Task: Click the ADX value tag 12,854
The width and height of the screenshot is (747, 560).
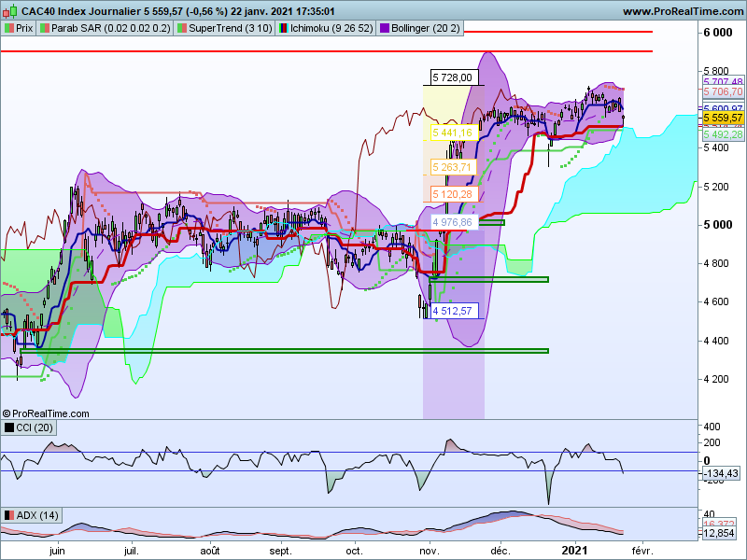Action: (718, 533)
